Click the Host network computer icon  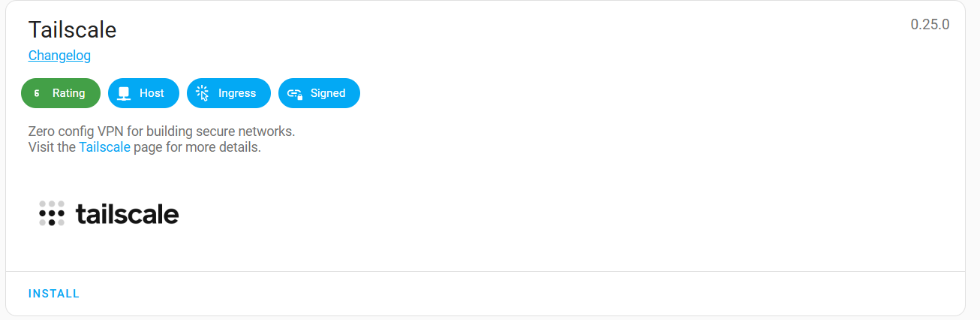click(x=125, y=94)
